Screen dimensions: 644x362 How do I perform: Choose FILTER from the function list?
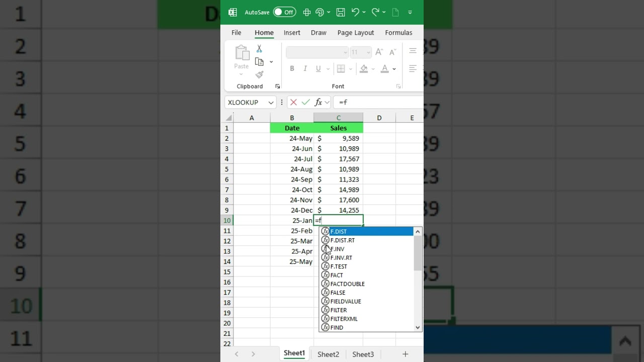point(366,310)
